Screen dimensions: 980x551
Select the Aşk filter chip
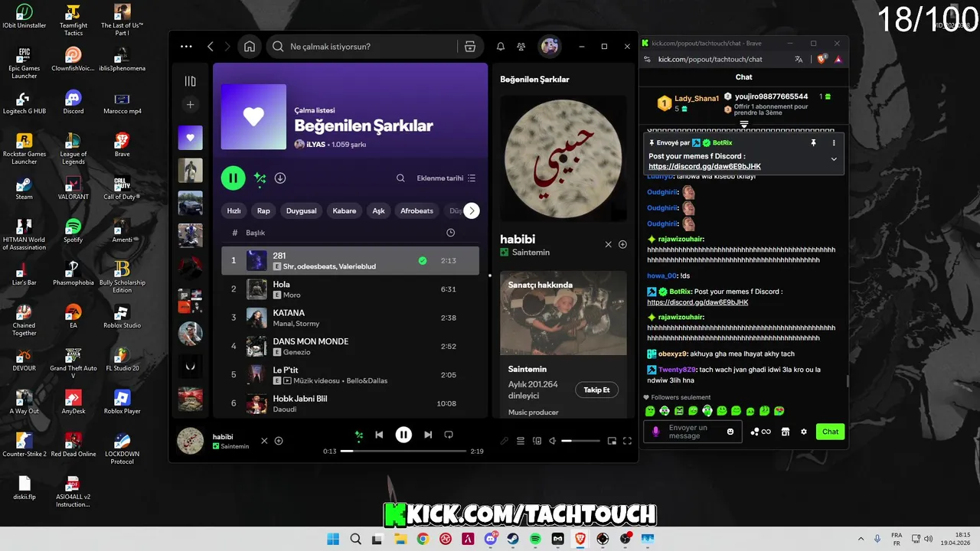pyautogui.click(x=378, y=210)
